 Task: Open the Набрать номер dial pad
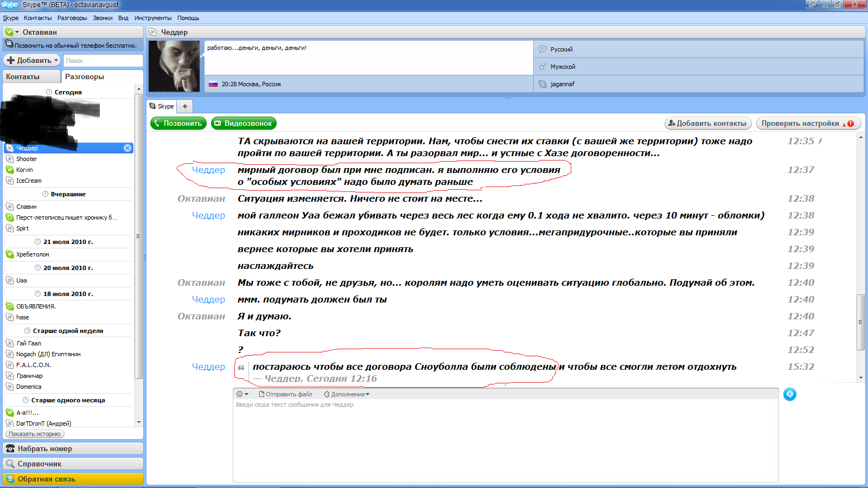[73, 448]
